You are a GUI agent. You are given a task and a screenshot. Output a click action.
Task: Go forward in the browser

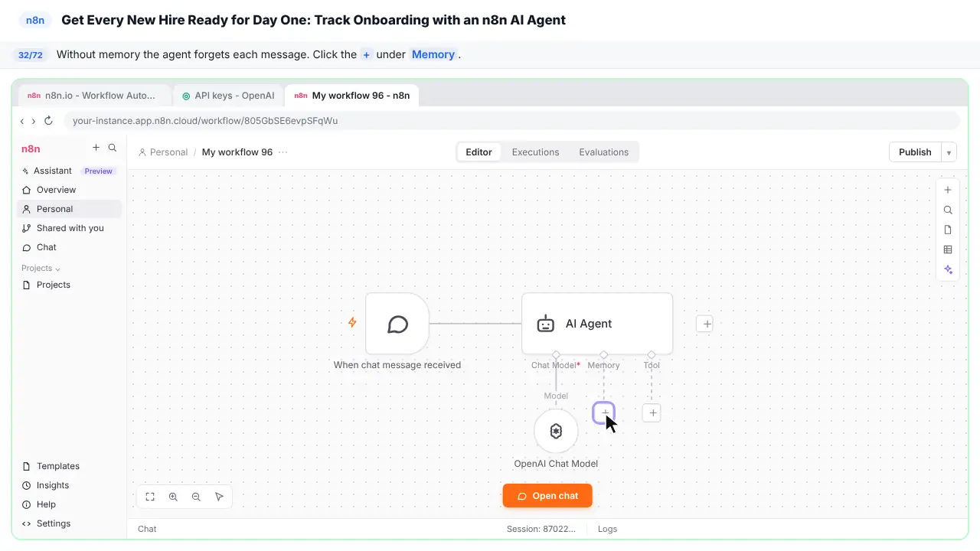point(33,121)
